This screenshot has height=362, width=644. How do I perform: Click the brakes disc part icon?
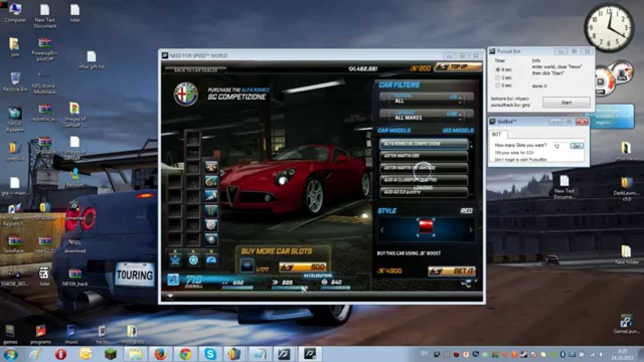coord(211,225)
